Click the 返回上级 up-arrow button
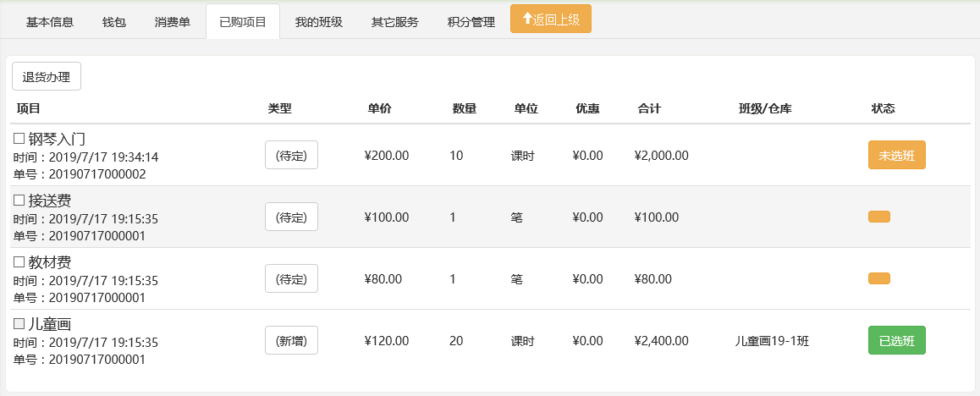Image resolution: width=980 pixels, height=396 pixels. (551, 19)
